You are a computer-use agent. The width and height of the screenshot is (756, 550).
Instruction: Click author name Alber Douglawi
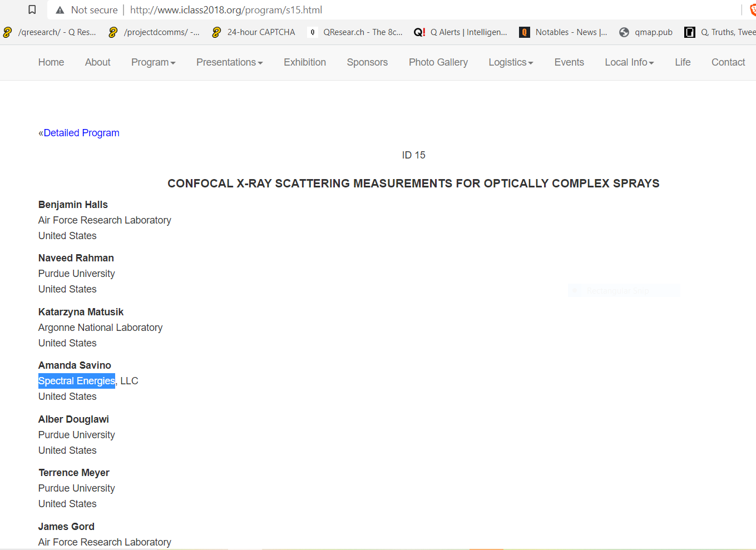coord(73,419)
